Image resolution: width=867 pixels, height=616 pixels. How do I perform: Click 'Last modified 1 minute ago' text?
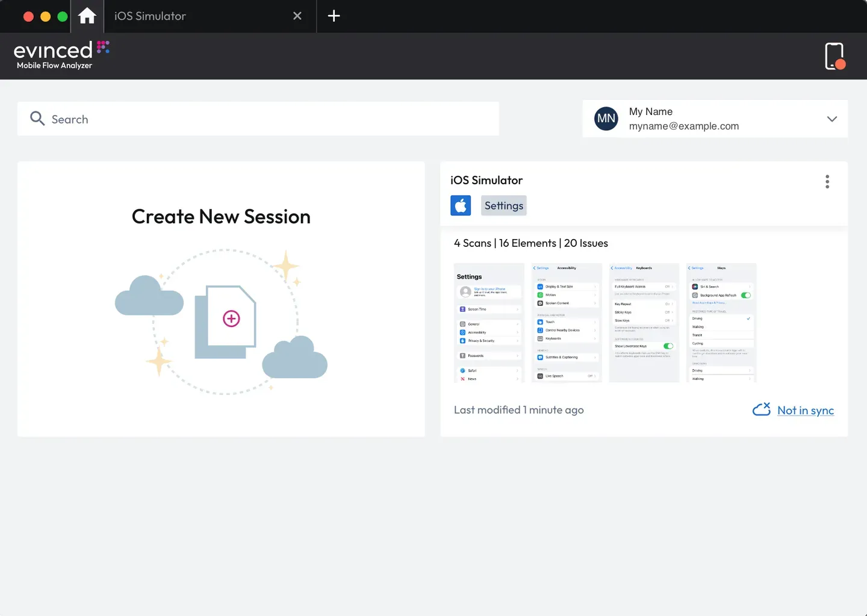518,410
